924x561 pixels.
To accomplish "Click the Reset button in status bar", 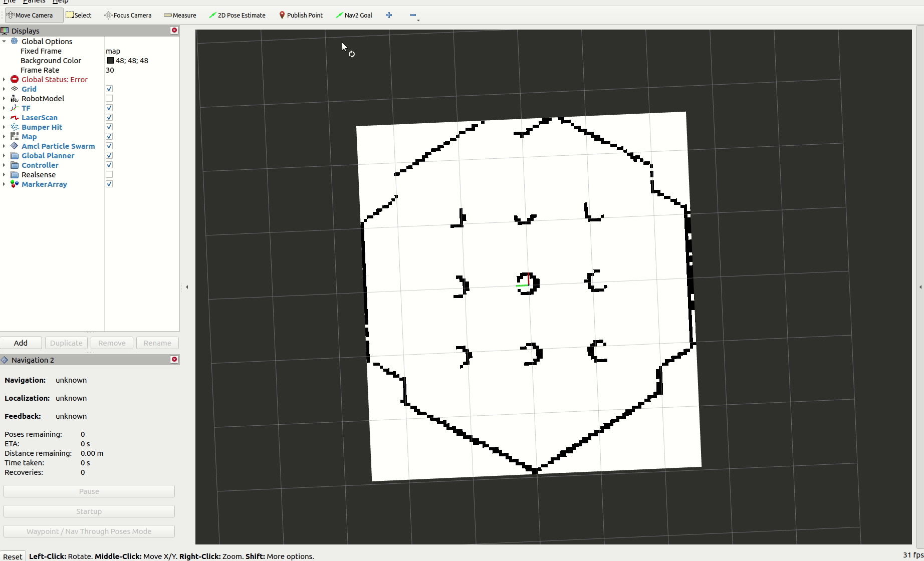I will click(x=13, y=556).
